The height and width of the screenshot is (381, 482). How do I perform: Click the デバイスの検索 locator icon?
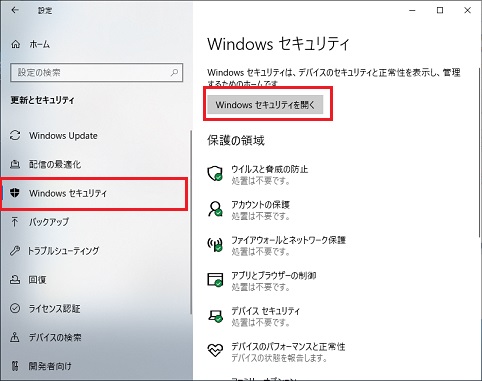coord(15,337)
